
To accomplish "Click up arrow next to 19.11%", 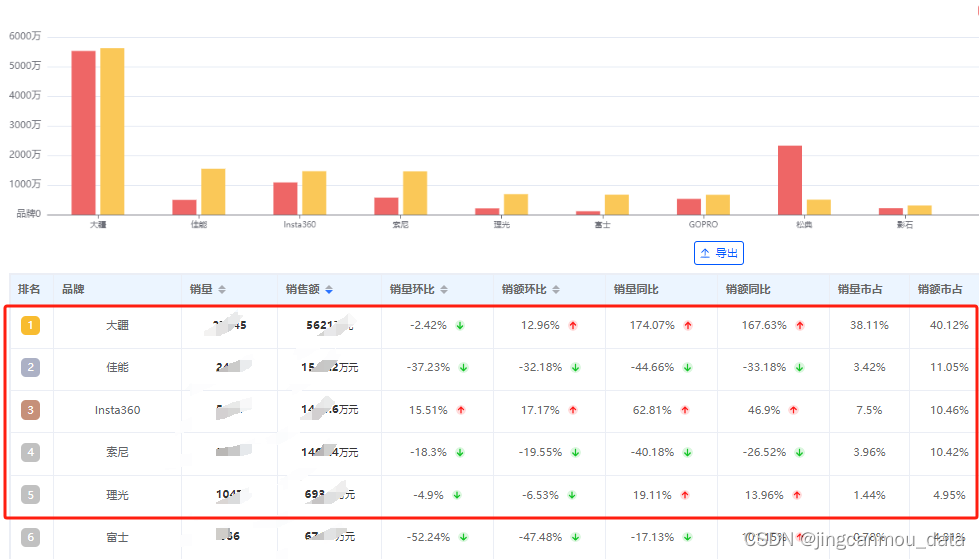I will coord(685,495).
